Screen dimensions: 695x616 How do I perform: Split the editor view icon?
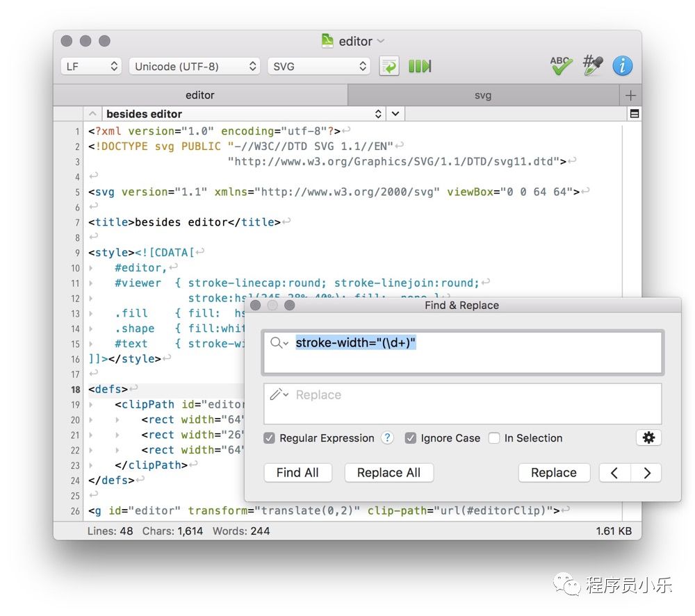pos(635,114)
